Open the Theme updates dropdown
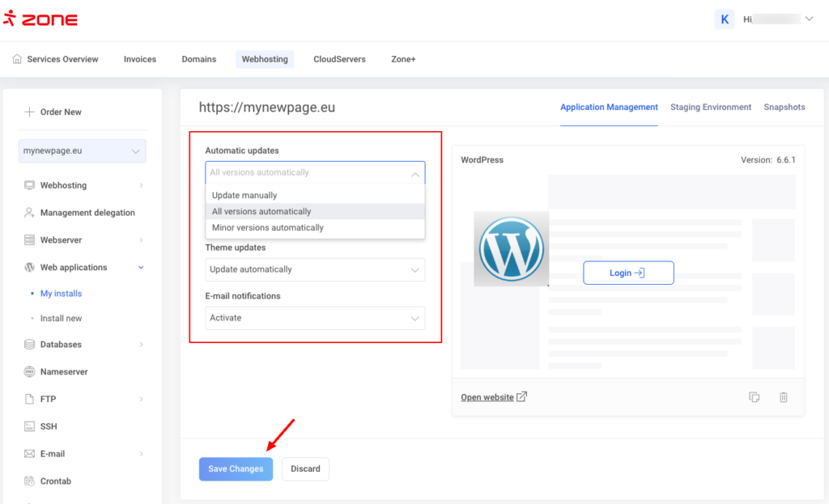This screenshot has width=829, height=504. (x=315, y=269)
